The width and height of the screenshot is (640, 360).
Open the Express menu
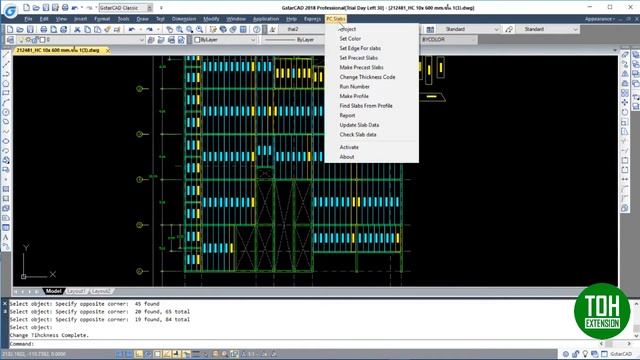[x=312, y=19]
